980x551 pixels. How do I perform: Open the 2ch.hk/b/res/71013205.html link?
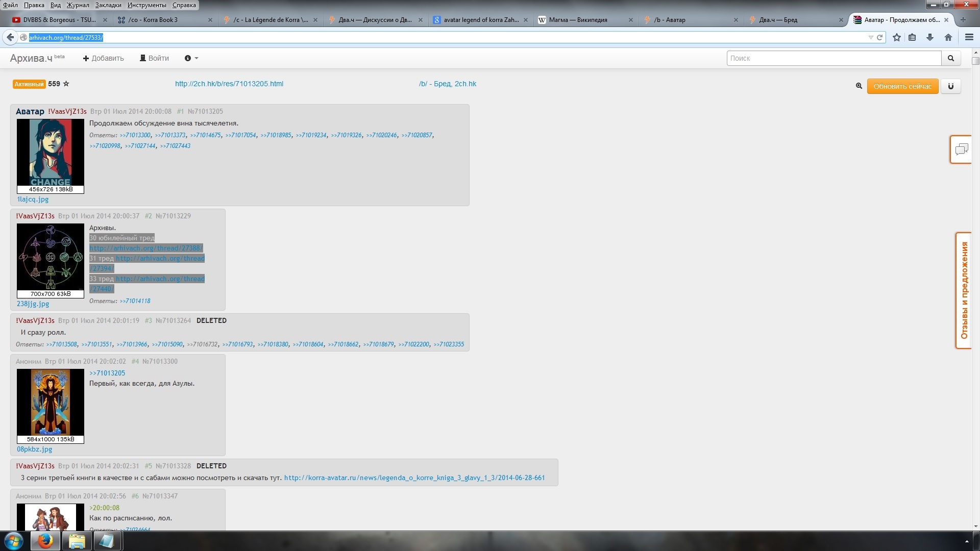click(229, 84)
